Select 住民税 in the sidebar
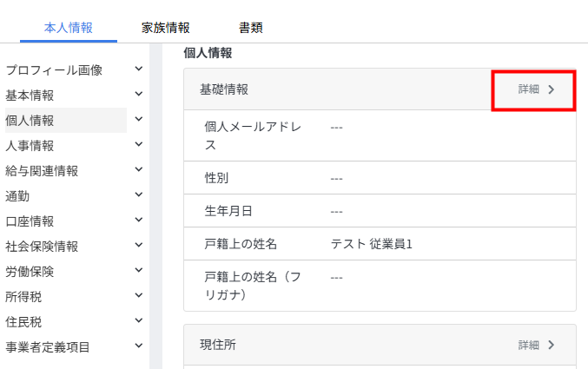This screenshot has width=588, height=369. point(24,321)
